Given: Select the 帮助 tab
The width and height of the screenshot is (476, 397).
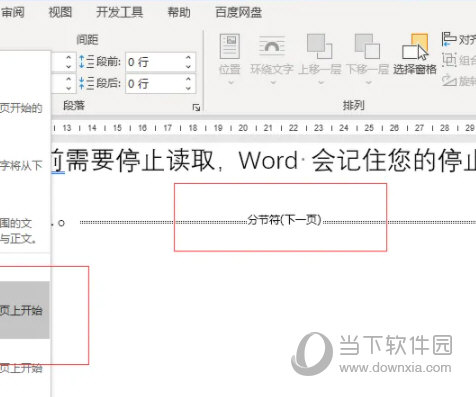Looking at the screenshot, I should (x=179, y=13).
